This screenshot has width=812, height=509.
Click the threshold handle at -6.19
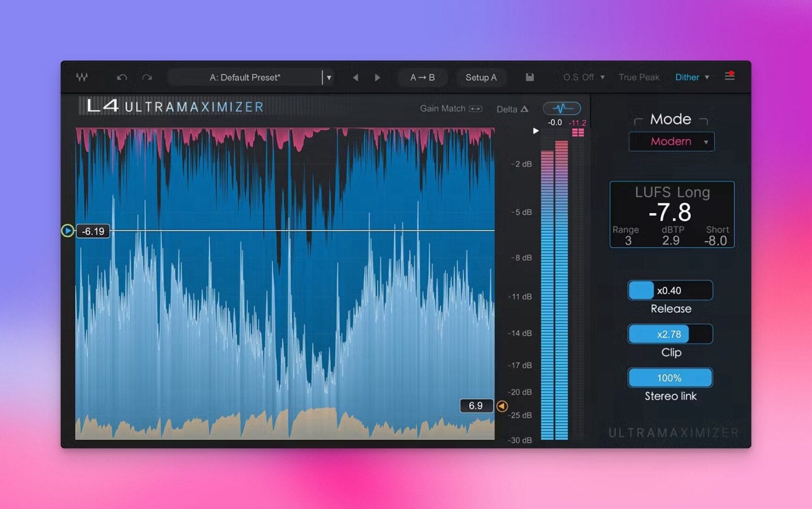[67, 231]
